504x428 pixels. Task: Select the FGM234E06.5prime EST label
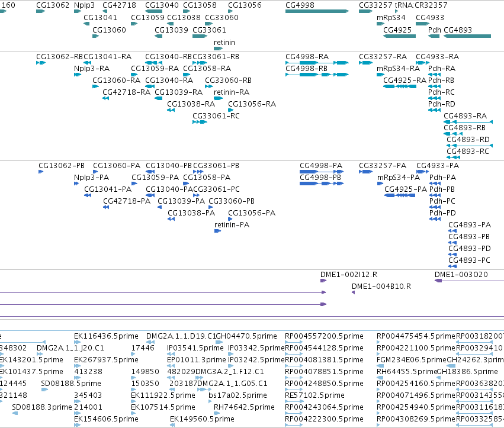(412, 360)
